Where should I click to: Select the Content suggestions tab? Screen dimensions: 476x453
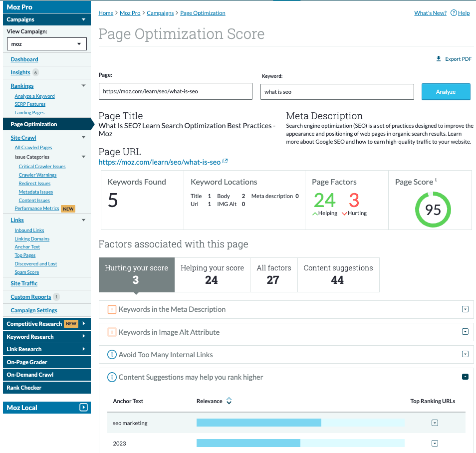click(338, 274)
